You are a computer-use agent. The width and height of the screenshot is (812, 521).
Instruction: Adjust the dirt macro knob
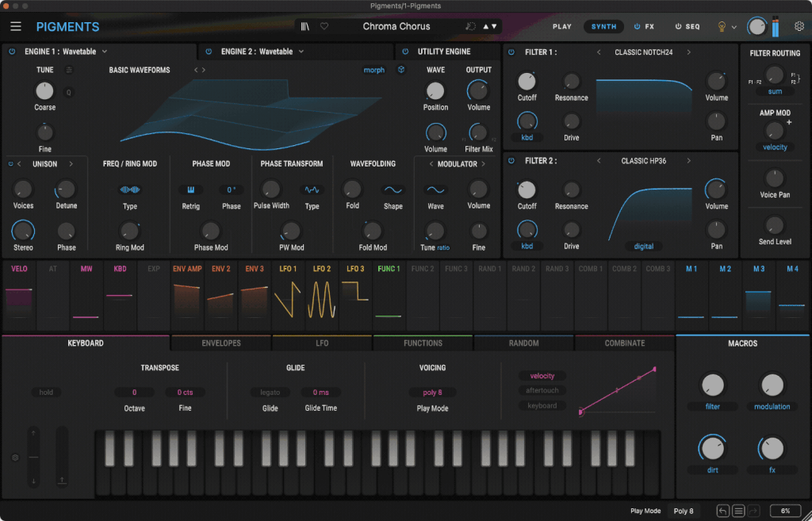coord(713,449)
